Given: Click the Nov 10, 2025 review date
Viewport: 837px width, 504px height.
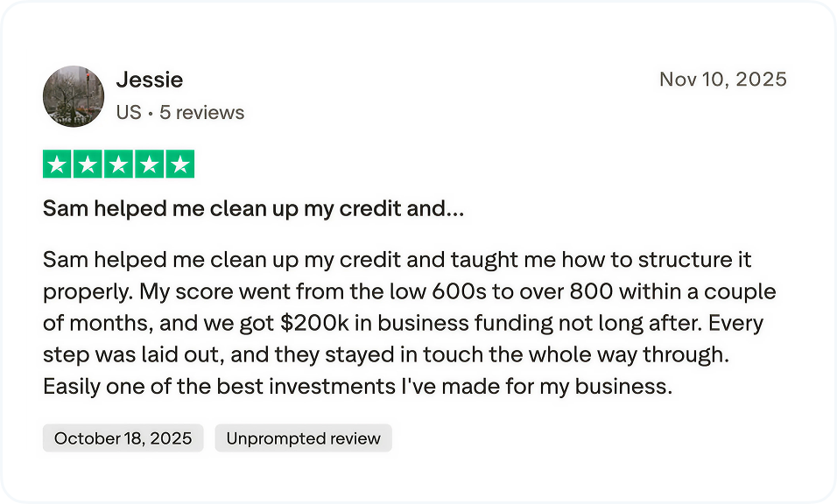Looking at the screenshot, I should click(722, 80).
